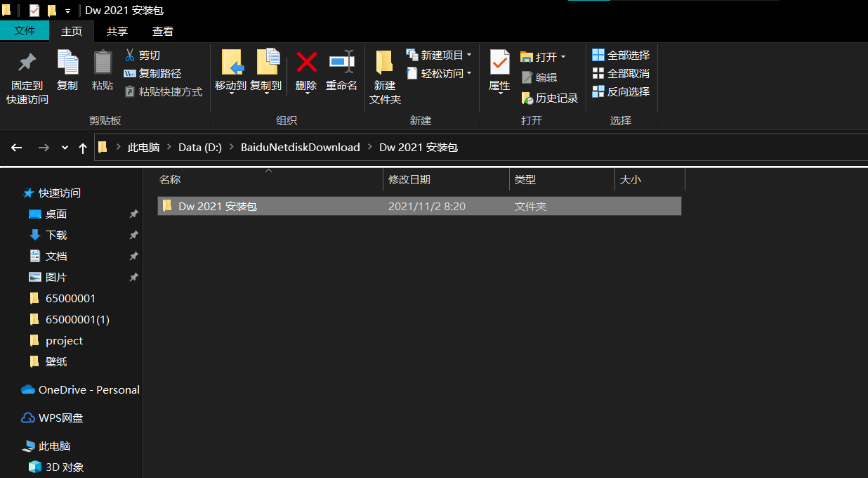
Task: Click Data (D:) in the address breadcrumb
Action: 200,148
